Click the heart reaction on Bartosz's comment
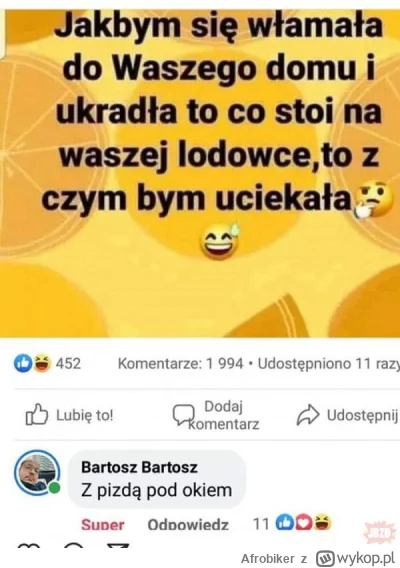Screen dimensions: 400x568 coord(304,523)
